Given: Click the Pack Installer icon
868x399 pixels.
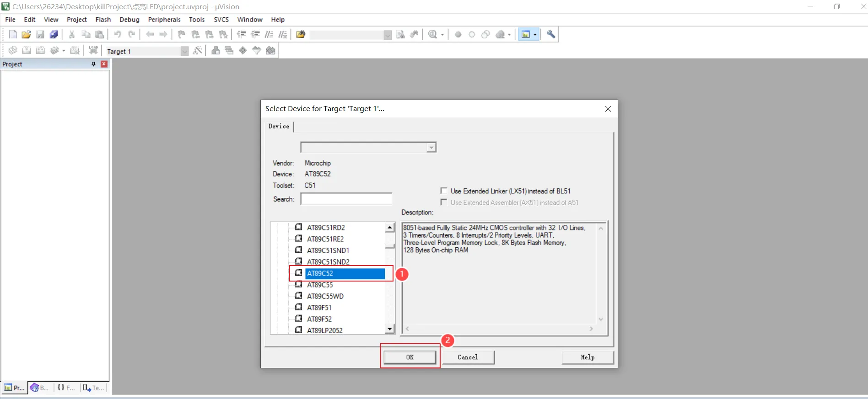Looking at the screenshot, I should (271, 50).
